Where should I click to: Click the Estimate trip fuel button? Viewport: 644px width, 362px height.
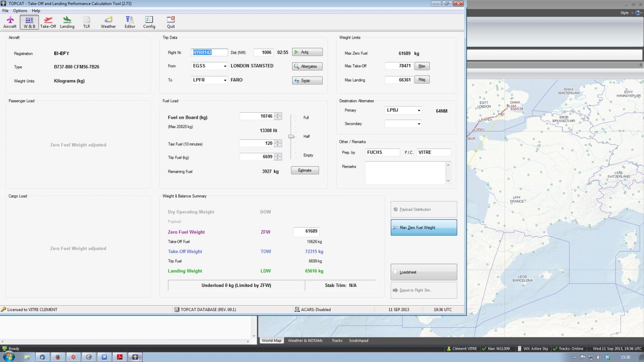point(305,170)
